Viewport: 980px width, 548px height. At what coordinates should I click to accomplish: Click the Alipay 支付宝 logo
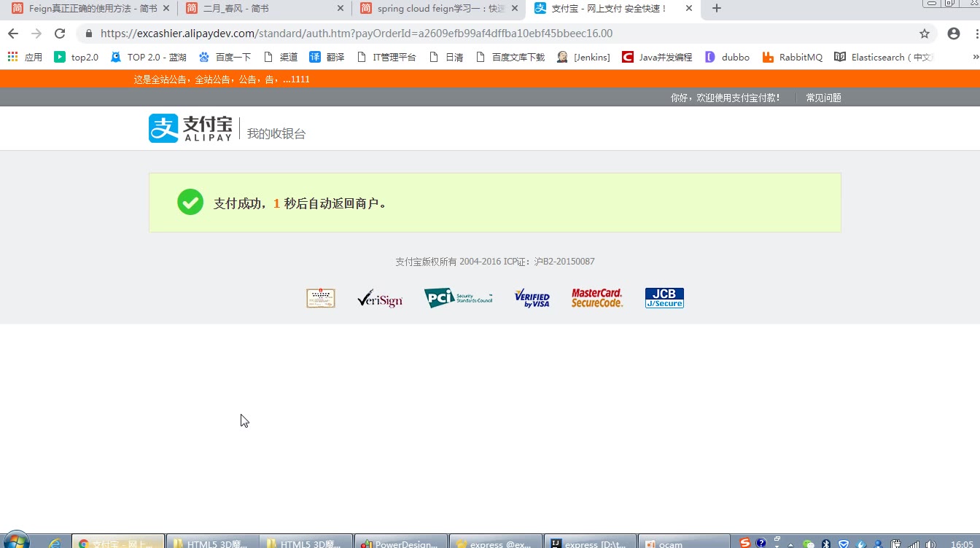click(x=190, y=128)
